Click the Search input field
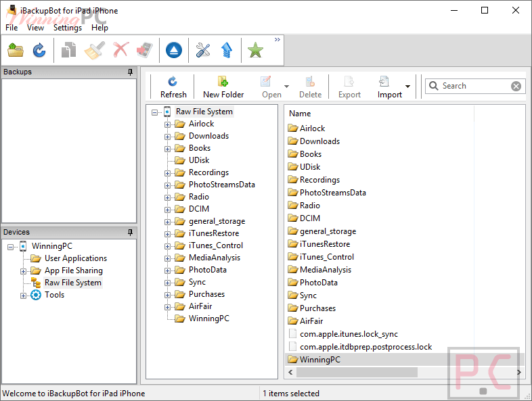This screenshot has width=532, height=401. click(x=475, y=86)
